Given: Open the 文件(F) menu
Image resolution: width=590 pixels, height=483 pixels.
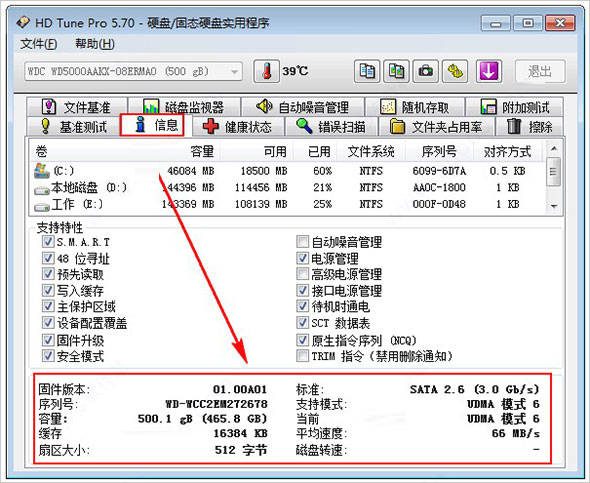Looking at the screenshot, I should (38, 44).
